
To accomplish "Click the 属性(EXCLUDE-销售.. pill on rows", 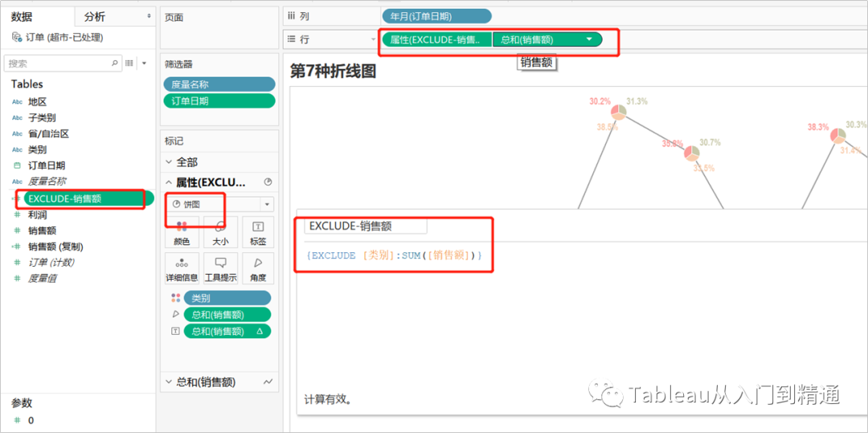I will click(x=437, y=39).
